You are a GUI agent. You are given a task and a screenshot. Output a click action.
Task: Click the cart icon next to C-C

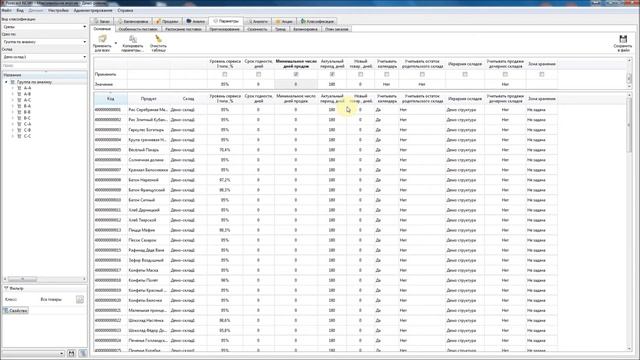tap(19, 136)
